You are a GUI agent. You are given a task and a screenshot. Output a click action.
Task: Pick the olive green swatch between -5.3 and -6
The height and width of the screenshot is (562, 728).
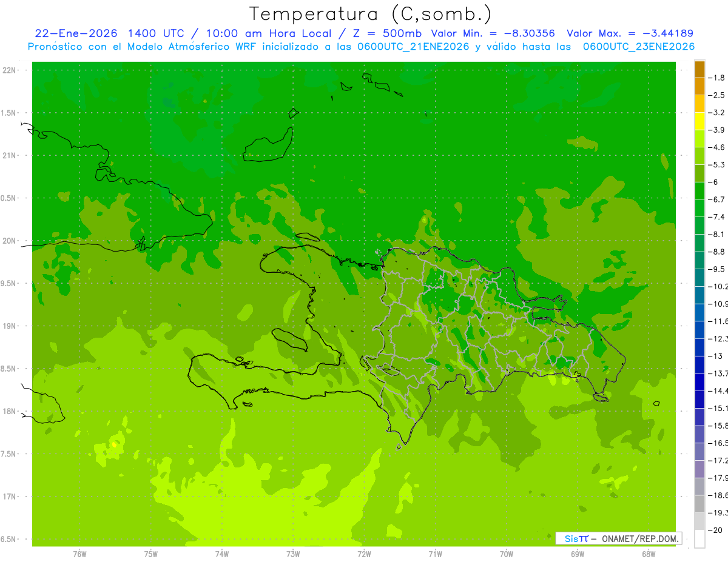point(699,173)
